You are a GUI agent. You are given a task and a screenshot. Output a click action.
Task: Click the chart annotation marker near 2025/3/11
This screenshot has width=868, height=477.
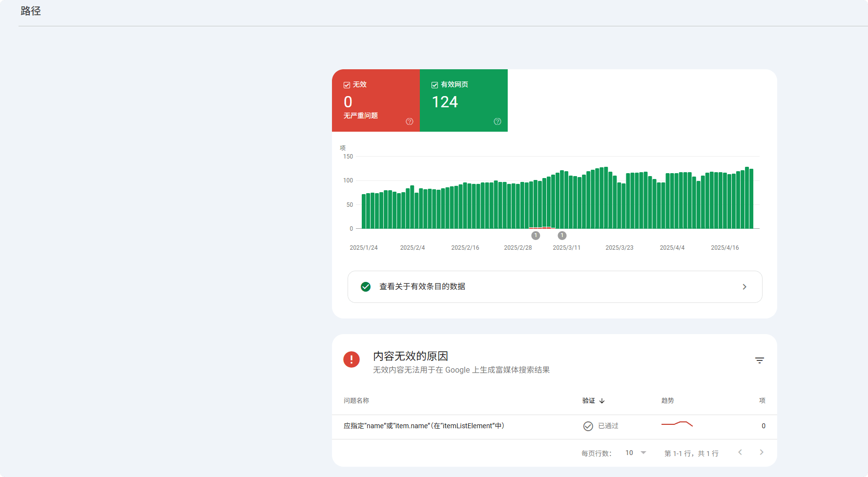[562, 236]
